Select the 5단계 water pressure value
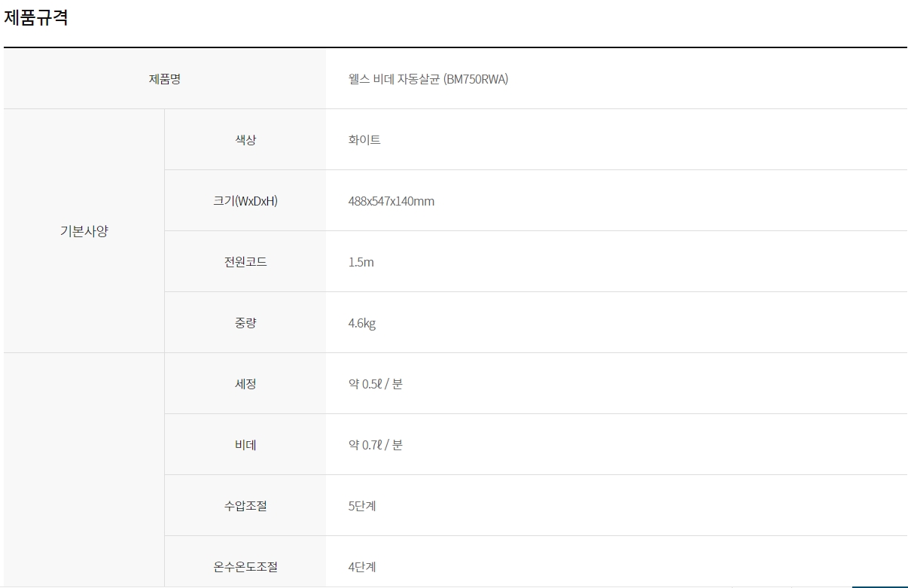 [362, 506]
